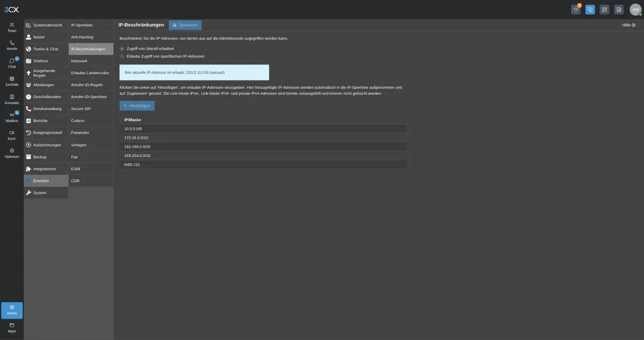Screen dimensions: 644x340
Task: Click the 3CX logo
Action: point(12,10)
